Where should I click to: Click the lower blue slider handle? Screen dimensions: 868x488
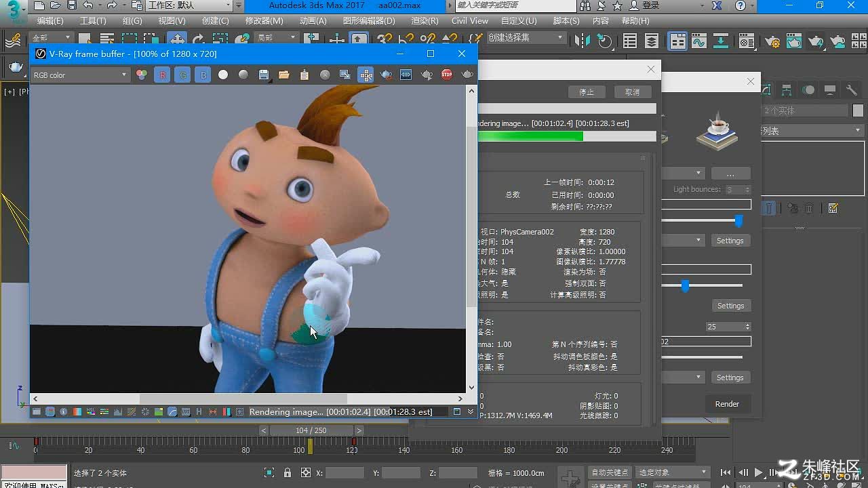click(x=685, y=286)
